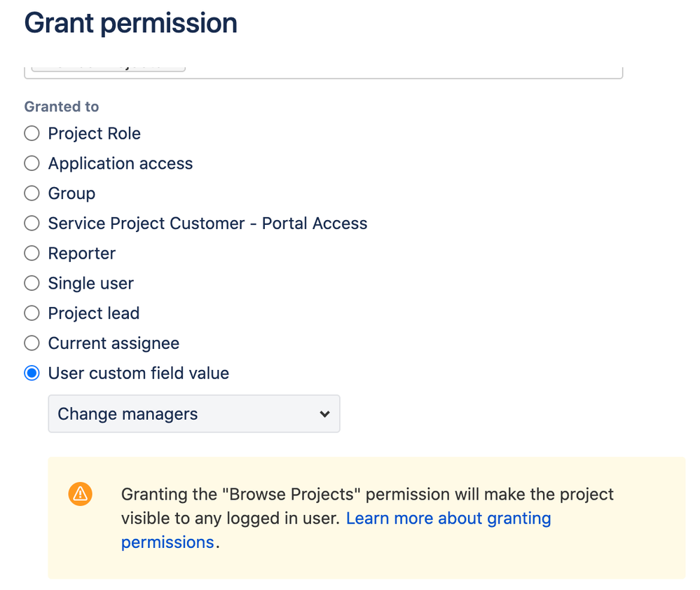
Task: Select Group as grantee
Action: [32, 193]
